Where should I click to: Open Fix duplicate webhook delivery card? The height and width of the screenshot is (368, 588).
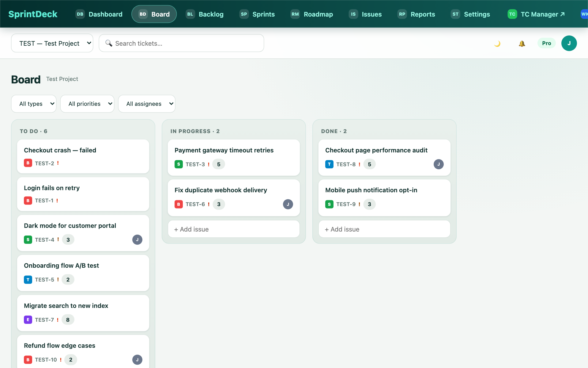pos(234,198)
